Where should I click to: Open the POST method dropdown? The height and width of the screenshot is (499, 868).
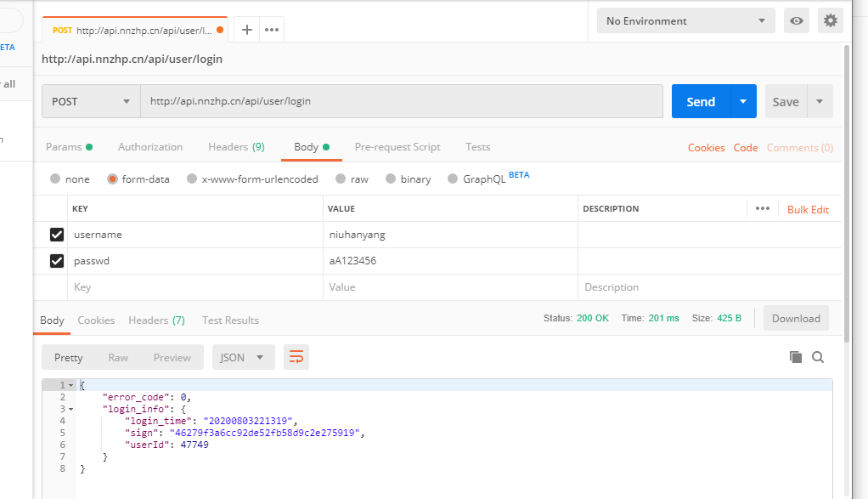click(91, 101)
